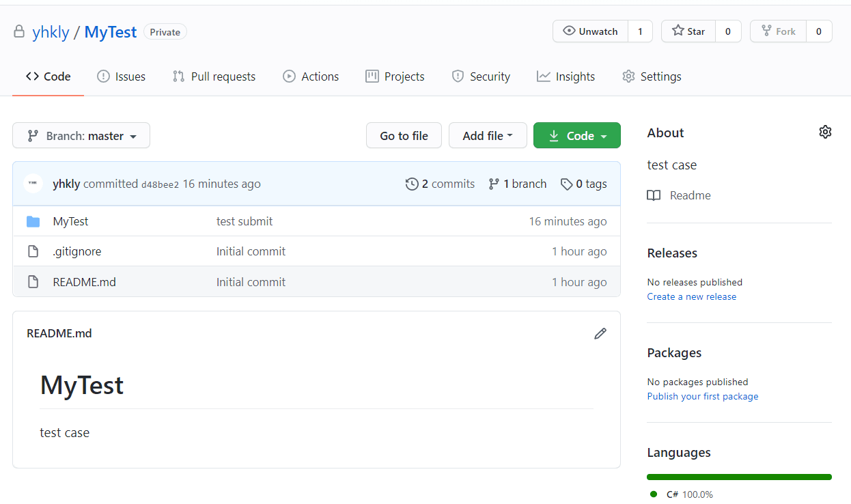Click Create a new release
Screen dimensions: 851x504
point(692,296)
